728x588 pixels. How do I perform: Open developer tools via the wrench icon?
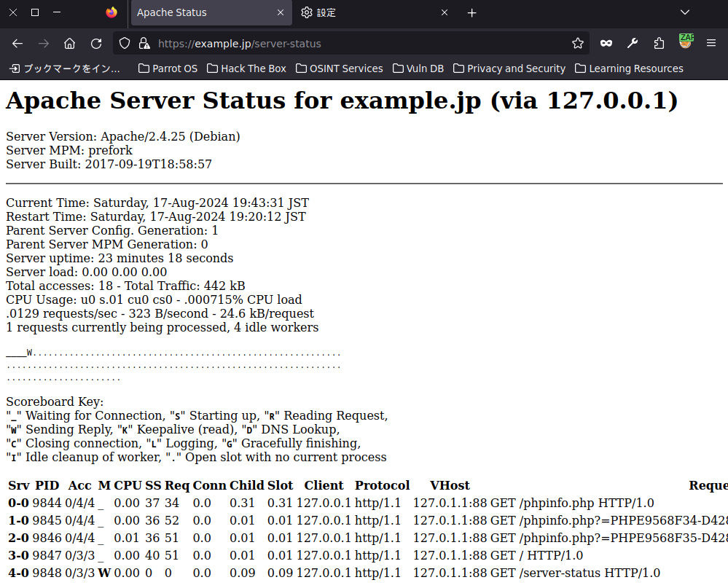[x=633, y=44]
